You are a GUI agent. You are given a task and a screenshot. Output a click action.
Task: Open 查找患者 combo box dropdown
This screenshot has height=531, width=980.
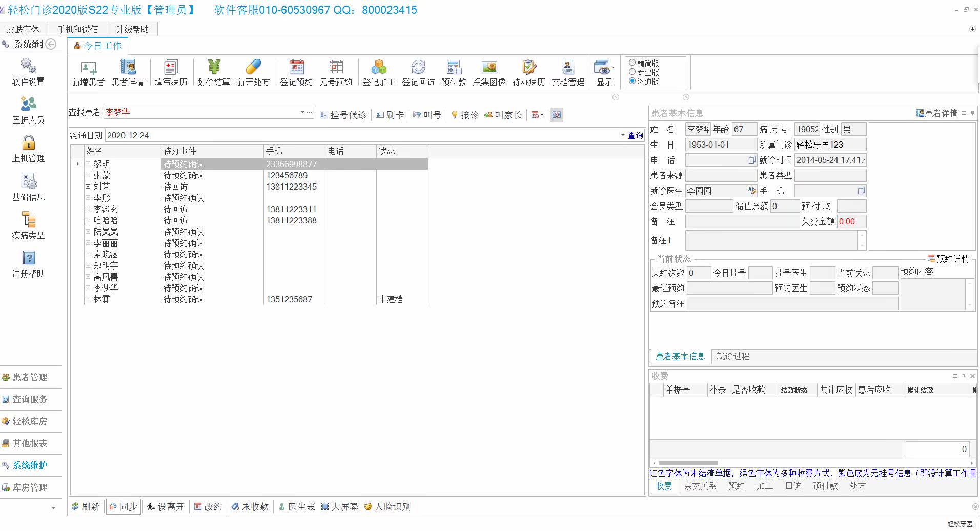pyautogui.click(x=302, y=112)
